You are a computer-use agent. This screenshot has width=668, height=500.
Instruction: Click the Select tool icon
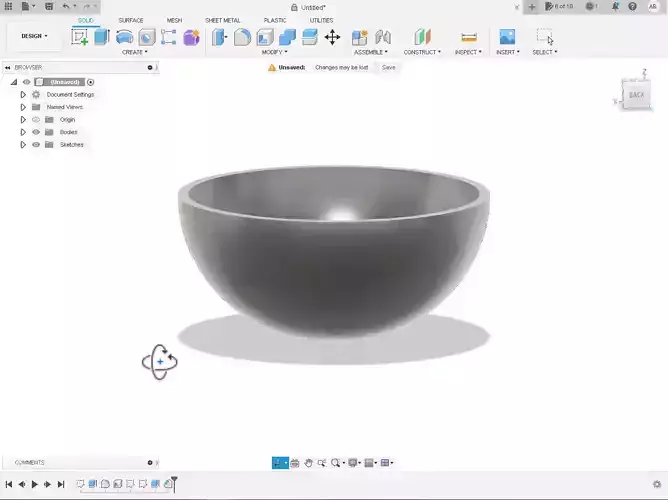click(544, 37)
